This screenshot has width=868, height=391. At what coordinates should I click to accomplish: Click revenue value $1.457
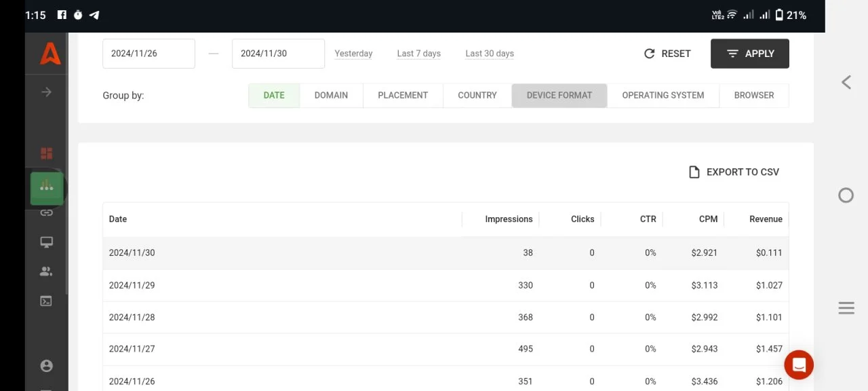point(769,349)
